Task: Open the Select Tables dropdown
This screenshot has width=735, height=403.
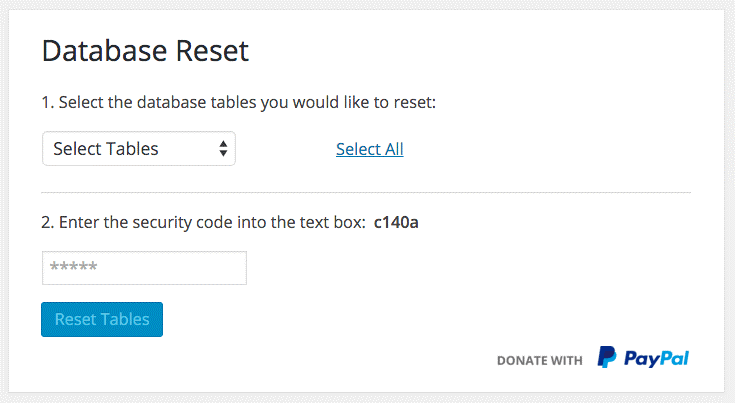Action: [x=139, y=149]
